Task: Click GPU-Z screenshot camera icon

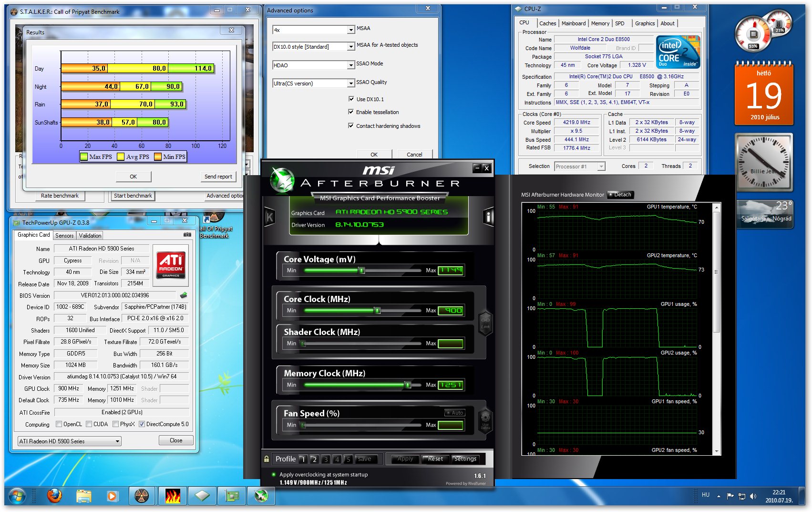Action: tap(187, 235)
